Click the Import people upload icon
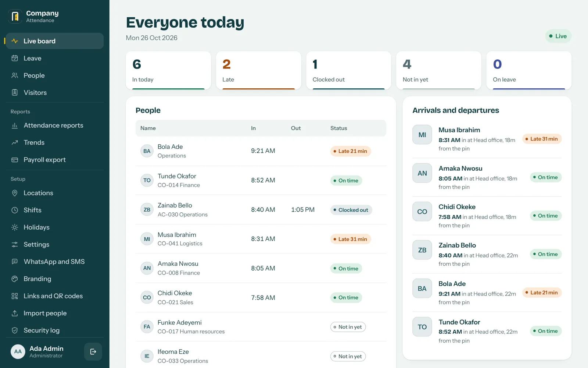The image size is (588, 368). pyautogui.click(x=15, y=313)
